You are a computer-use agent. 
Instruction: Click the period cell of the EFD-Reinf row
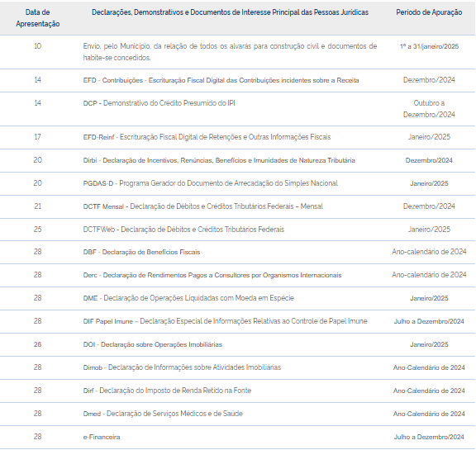coord(429,137)
